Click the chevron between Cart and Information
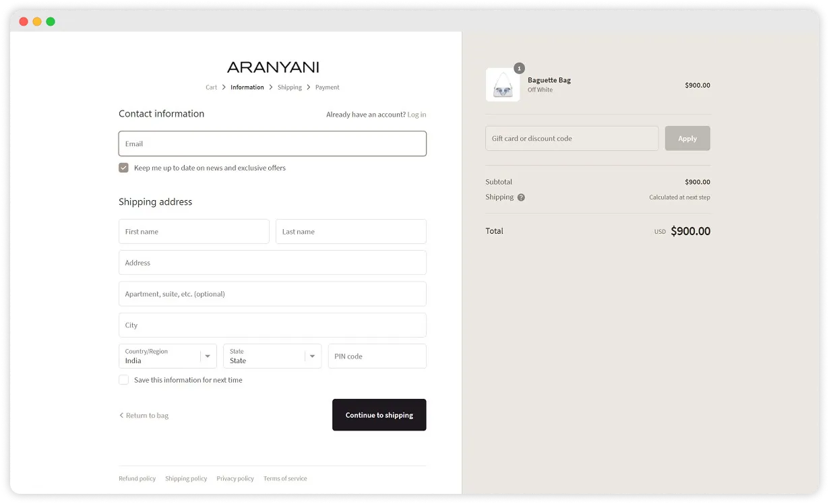 point(224,87)
